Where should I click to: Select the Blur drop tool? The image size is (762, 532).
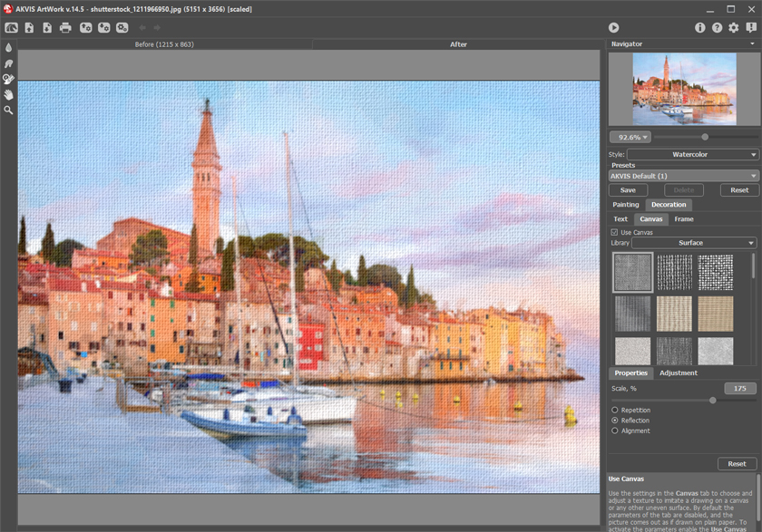click(8, 47)
